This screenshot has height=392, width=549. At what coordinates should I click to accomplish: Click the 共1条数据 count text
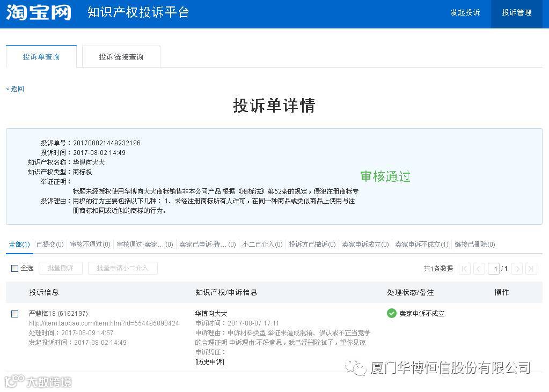(438, 269)
